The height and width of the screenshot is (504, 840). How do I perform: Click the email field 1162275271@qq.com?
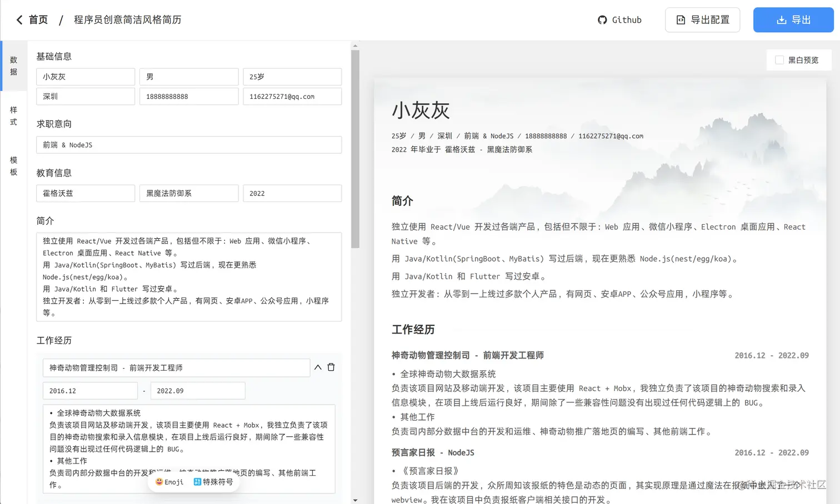coord(292,96)
